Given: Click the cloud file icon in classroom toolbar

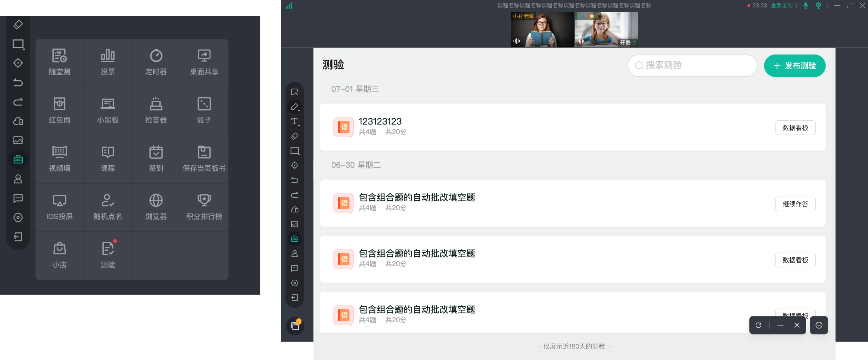Looking at the screenshot, I should (294, 210).
